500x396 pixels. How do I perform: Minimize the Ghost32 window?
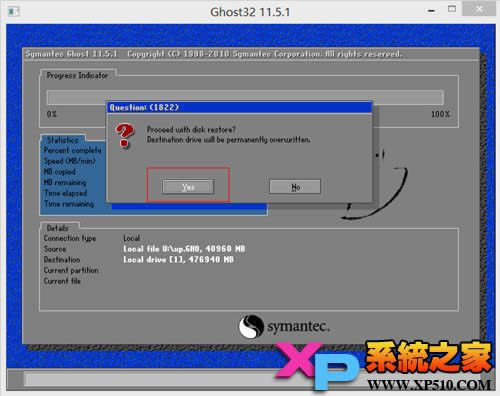(431, 11)
